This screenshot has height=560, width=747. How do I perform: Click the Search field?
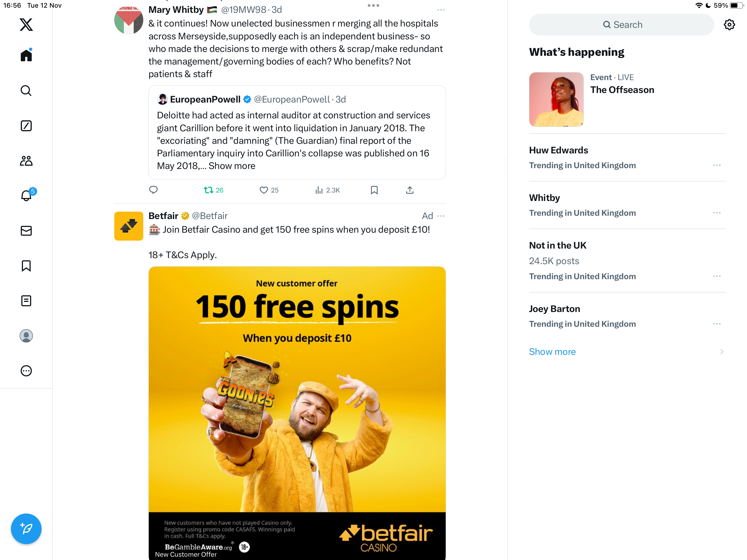coord(621,25)
